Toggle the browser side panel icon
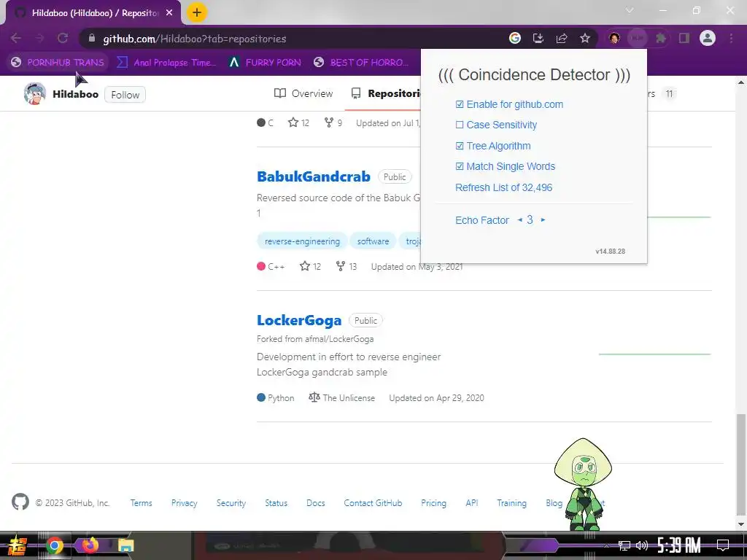 [684, 38]
